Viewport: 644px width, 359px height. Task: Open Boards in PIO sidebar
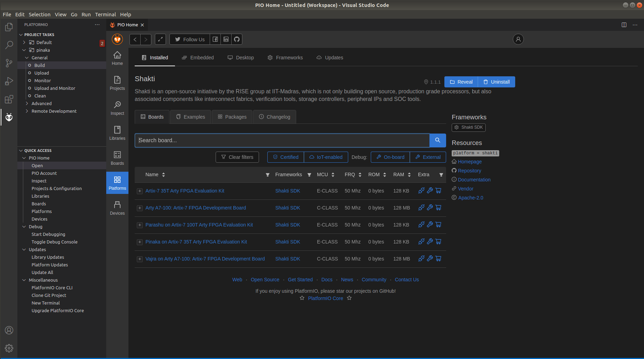click(x=117, y=158)
